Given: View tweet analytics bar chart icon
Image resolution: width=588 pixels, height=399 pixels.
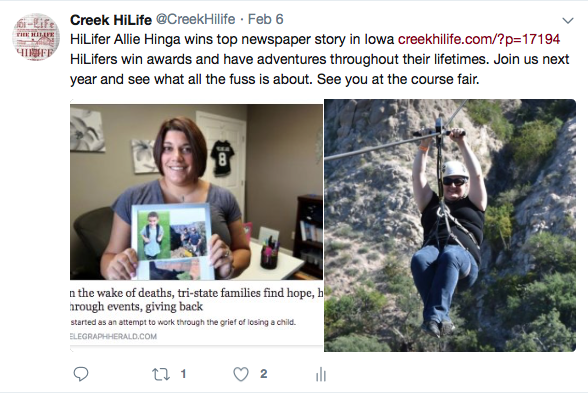Looking at the screenshot, I should click(x=321, y=374).
